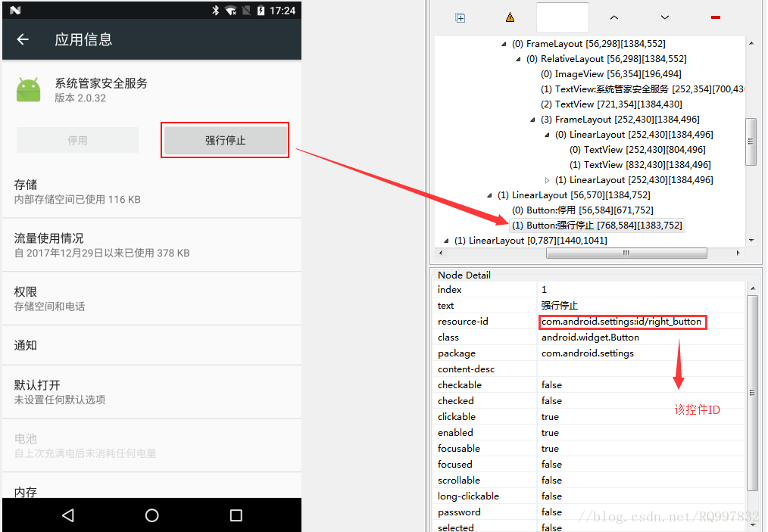Click the focusable property row
This screenshot has height=532, width=768.
click(590, 448)
